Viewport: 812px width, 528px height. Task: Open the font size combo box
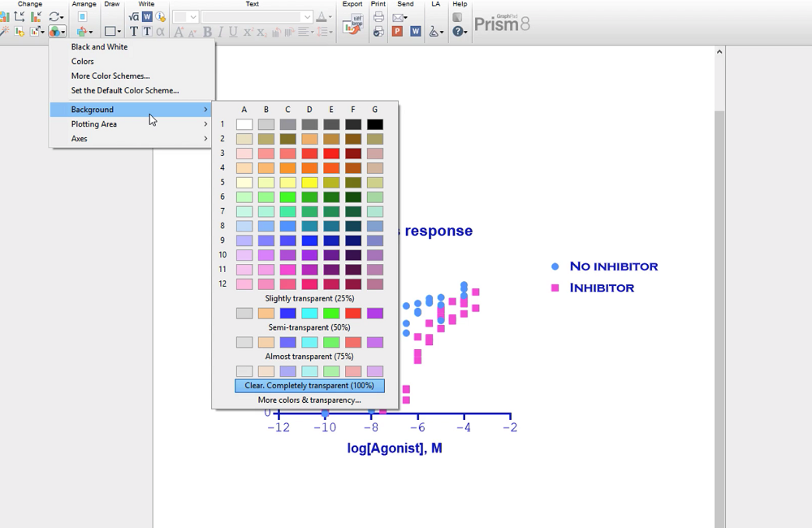(x=185, y=16)
